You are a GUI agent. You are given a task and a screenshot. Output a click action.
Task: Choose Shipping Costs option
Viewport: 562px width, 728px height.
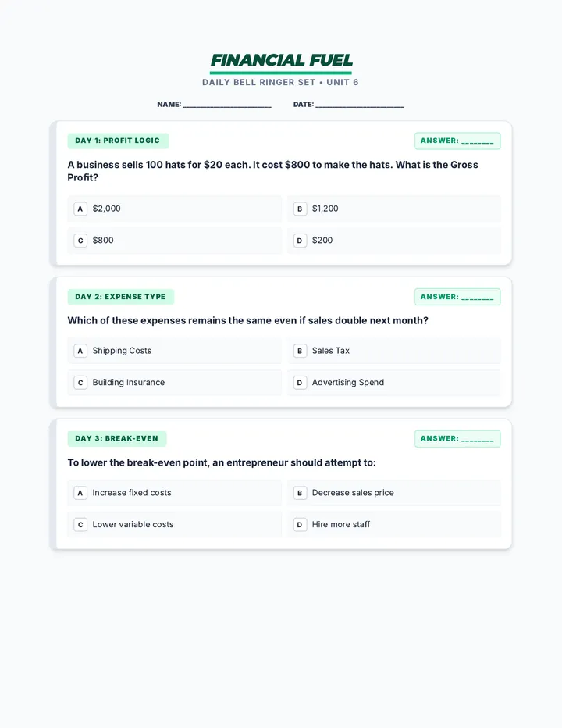click(x=175, y=351)
